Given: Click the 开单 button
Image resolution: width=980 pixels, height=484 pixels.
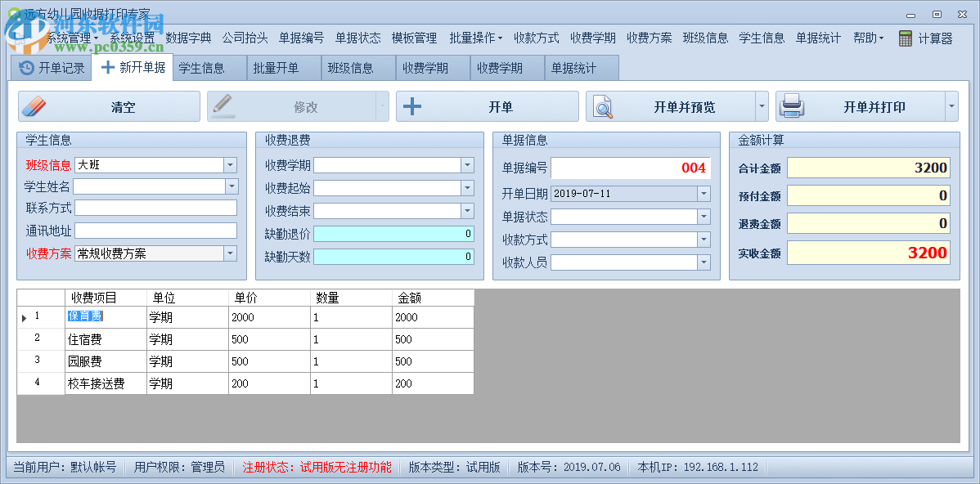Looking at the screenshot, I should (488, 106).
